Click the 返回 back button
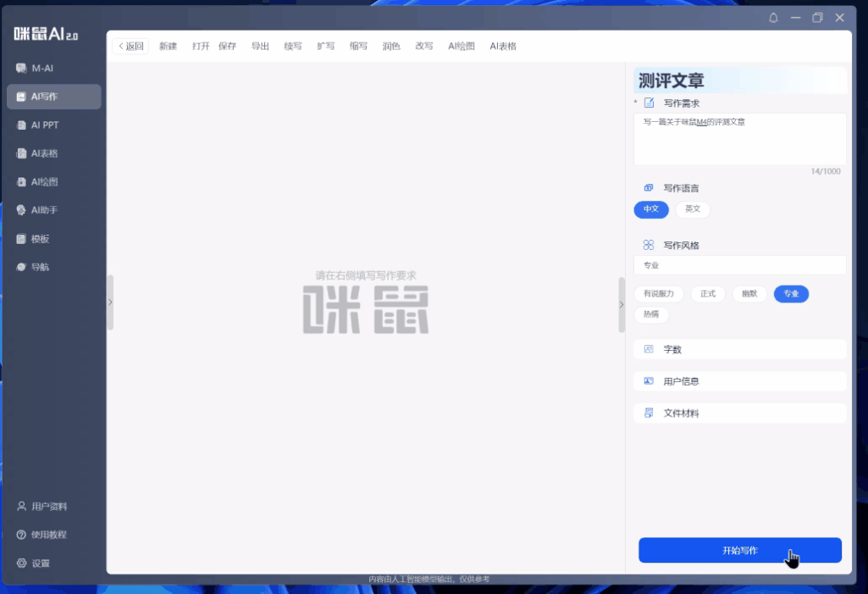 pos(130,47)
